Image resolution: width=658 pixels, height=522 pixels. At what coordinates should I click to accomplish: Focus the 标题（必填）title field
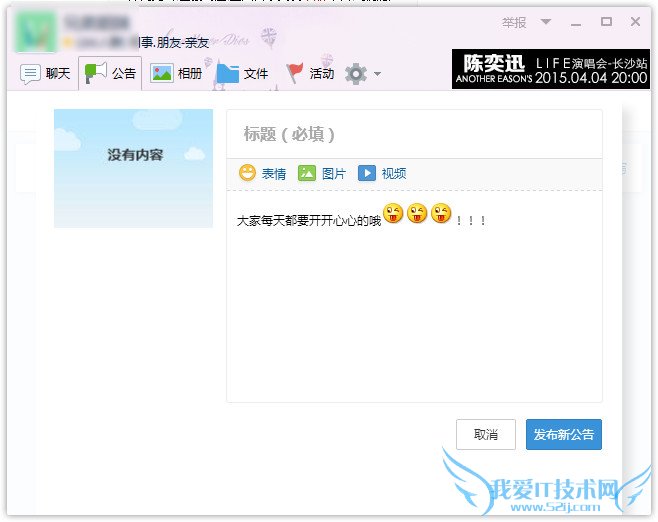pyautogui.click(x=414, y=134)
